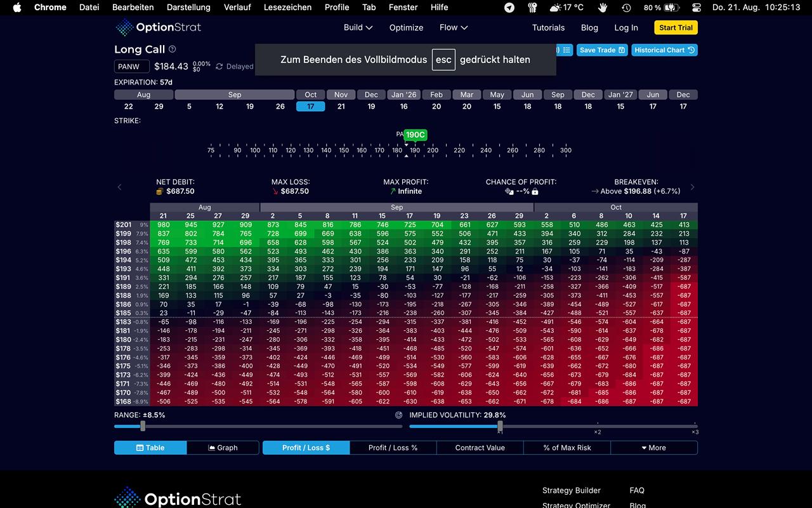The height and width of the screenshot is (508, 812).
Task: Click the left arrow beside Net Debit
Action: 119,187
